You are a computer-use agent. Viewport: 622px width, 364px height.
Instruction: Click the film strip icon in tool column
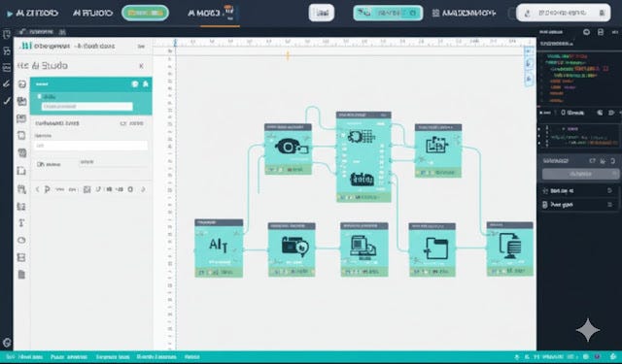pyautogui.click(x=21, y=257)
